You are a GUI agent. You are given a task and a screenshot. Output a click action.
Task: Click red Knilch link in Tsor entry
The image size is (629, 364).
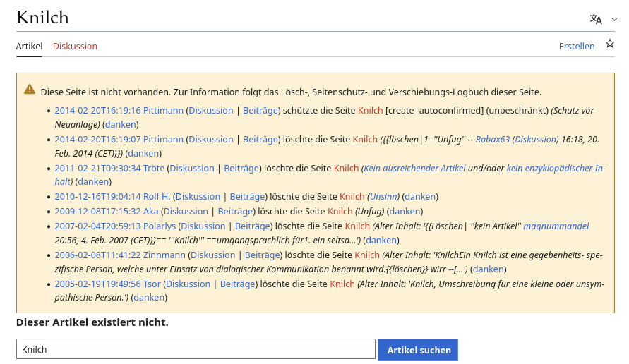coord(342,284)
